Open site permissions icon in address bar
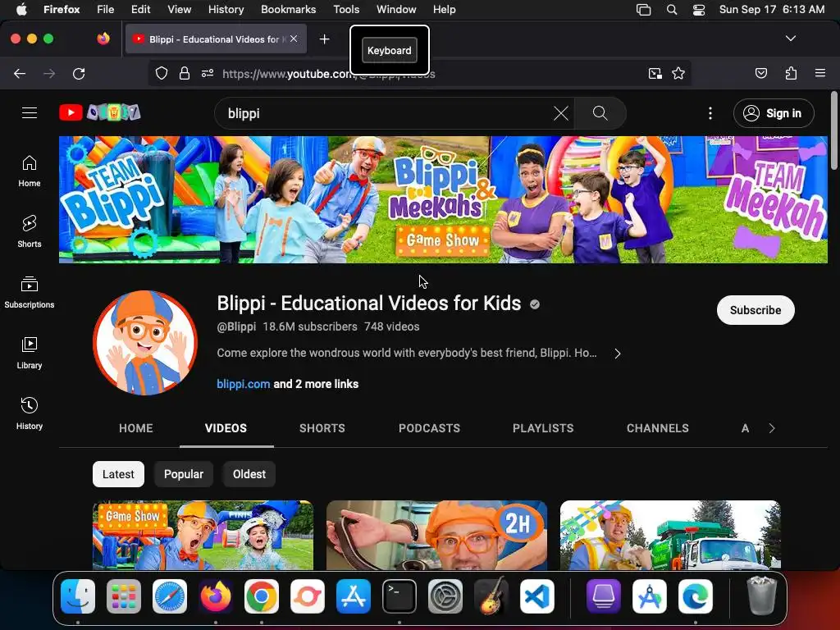840x630 pixels. (208, 73)
